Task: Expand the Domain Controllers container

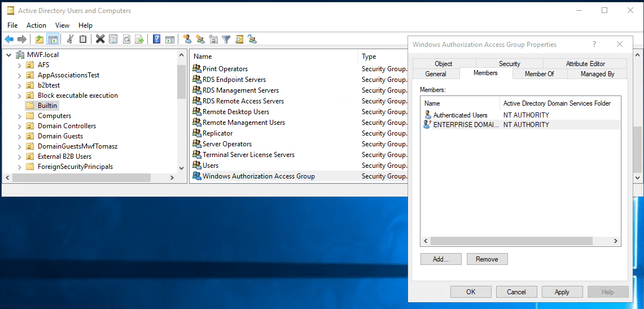Action: pyautogui.click(x=20, y=126)
